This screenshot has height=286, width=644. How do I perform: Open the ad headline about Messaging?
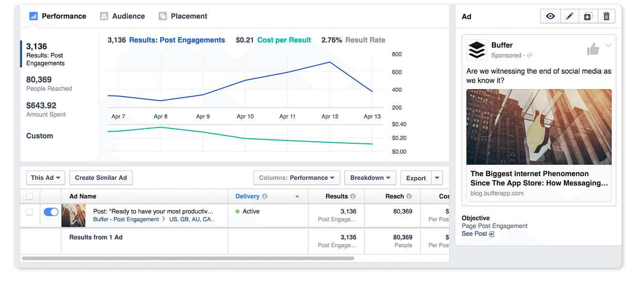pyautogui.click(x=539, y=178)
